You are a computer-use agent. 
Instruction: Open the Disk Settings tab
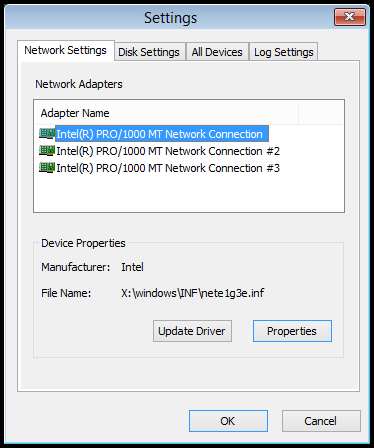click(x=149, y=52)
